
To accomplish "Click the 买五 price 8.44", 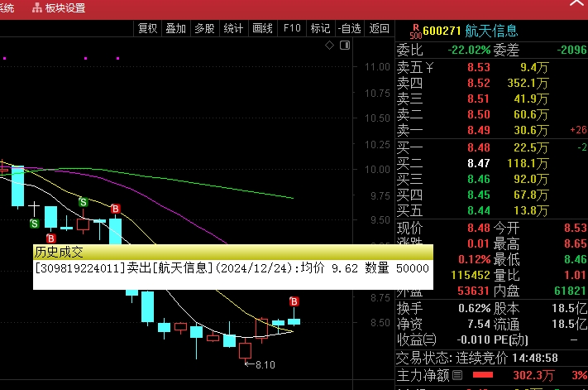I will pyautogui.click(x=479, y=210).
